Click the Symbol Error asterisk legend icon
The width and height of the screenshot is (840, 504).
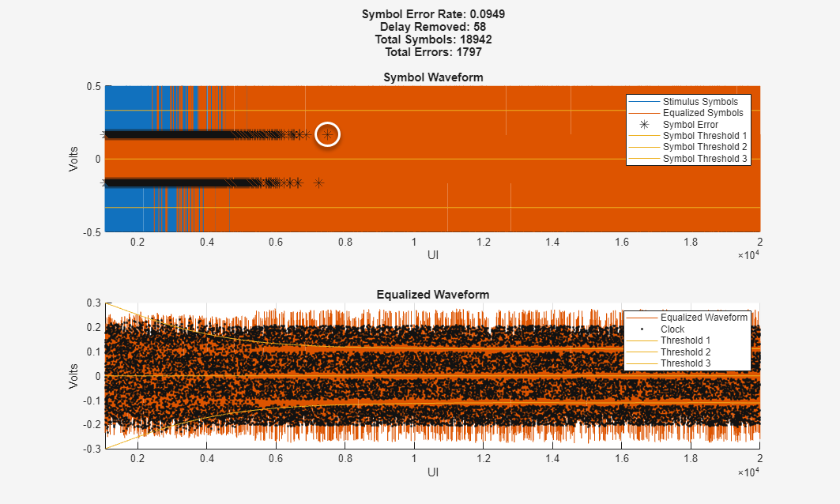pos(643,125)
